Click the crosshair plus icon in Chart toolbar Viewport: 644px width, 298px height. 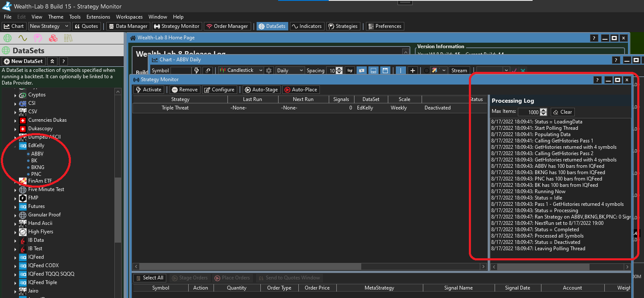[413, 71]
